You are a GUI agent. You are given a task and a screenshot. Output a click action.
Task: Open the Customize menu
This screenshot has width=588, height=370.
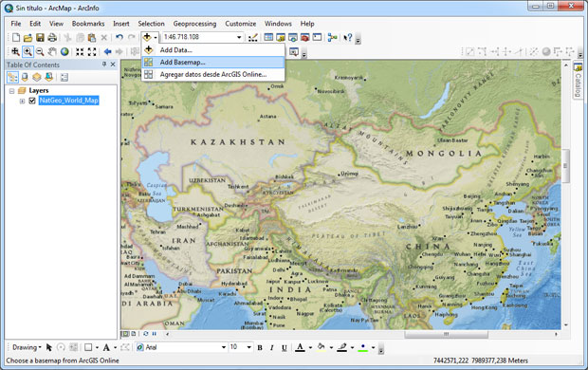click(x=240, y=24)
